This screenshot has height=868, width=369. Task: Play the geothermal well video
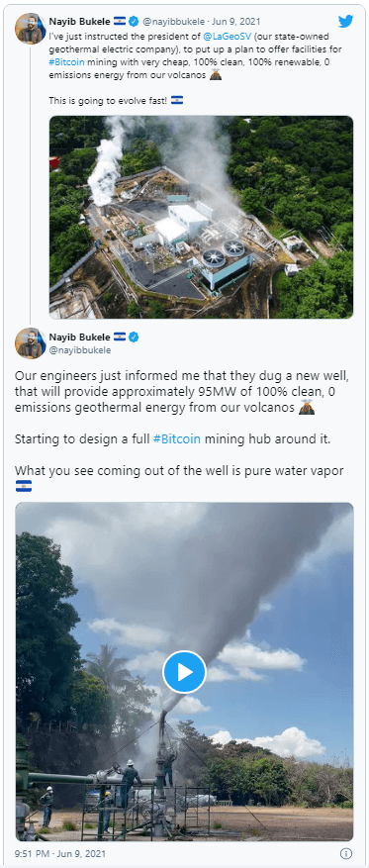(184, 672)
